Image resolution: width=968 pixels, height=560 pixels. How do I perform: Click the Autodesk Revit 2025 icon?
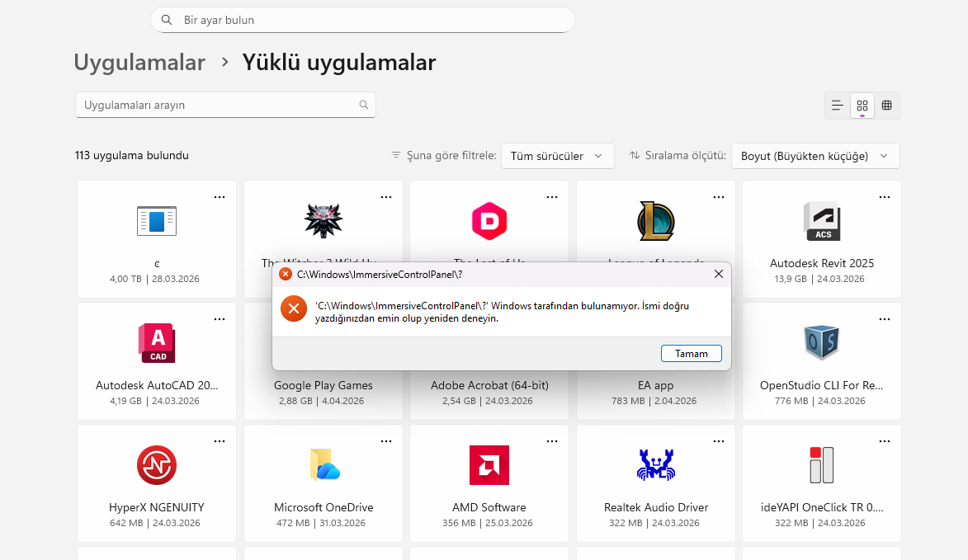point(822,221)
